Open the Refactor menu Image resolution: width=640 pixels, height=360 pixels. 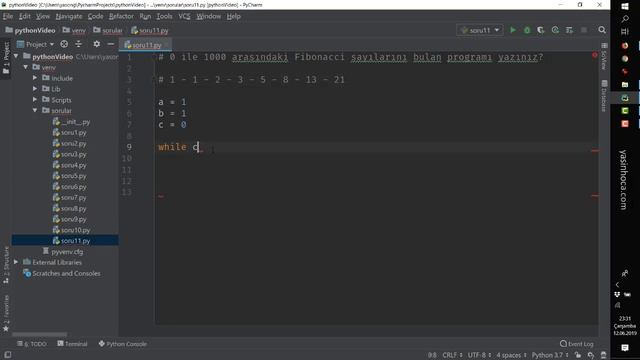[x=121, y=16]
